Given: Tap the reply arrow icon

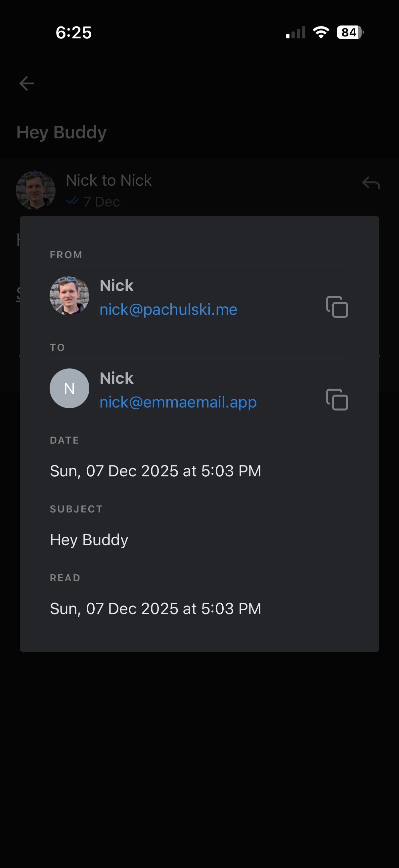Looking at the screenshot, I should click(371, 183).
